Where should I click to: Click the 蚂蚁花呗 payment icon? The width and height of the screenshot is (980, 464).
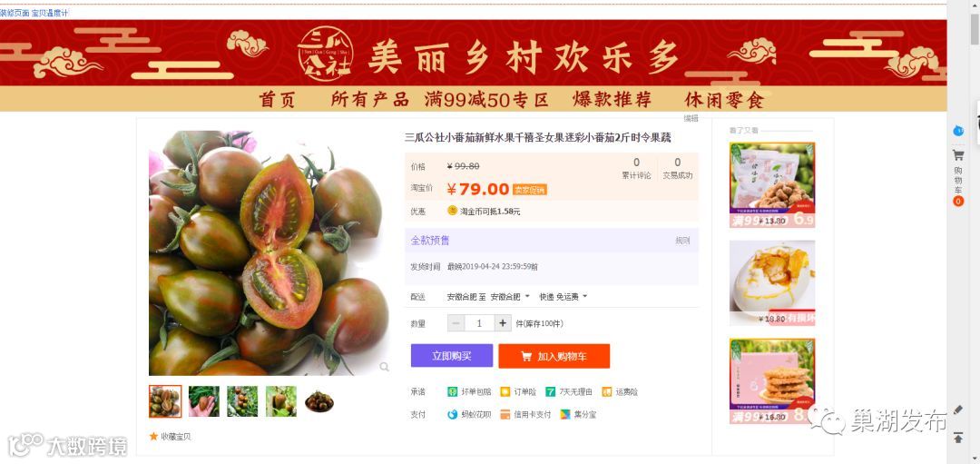453,414
